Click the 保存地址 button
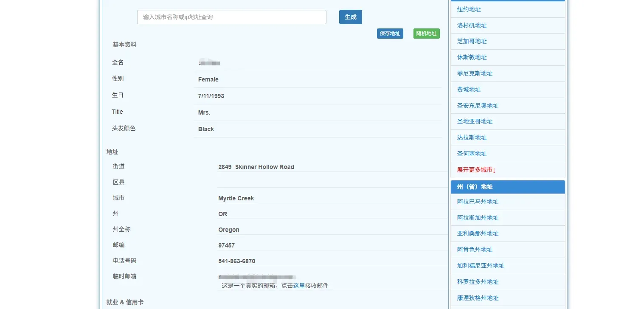This screenshot has width=644, height=309. (x=390, y=34)
